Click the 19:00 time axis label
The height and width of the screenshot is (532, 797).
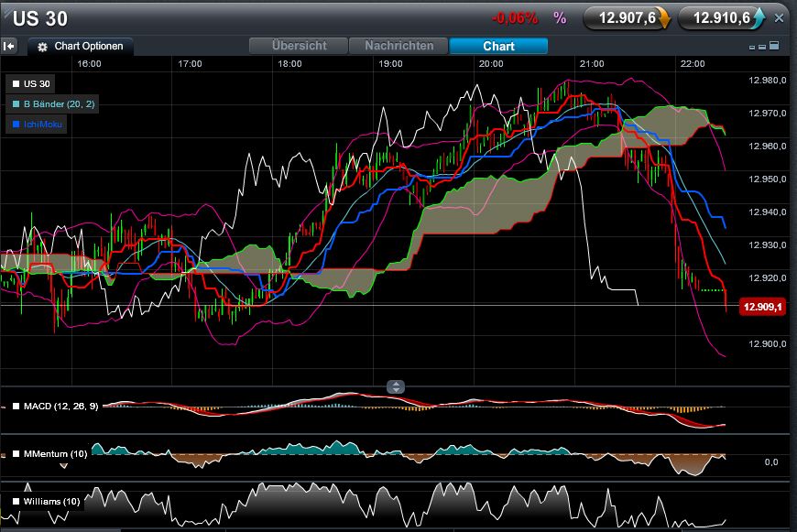tap(390, 64)
